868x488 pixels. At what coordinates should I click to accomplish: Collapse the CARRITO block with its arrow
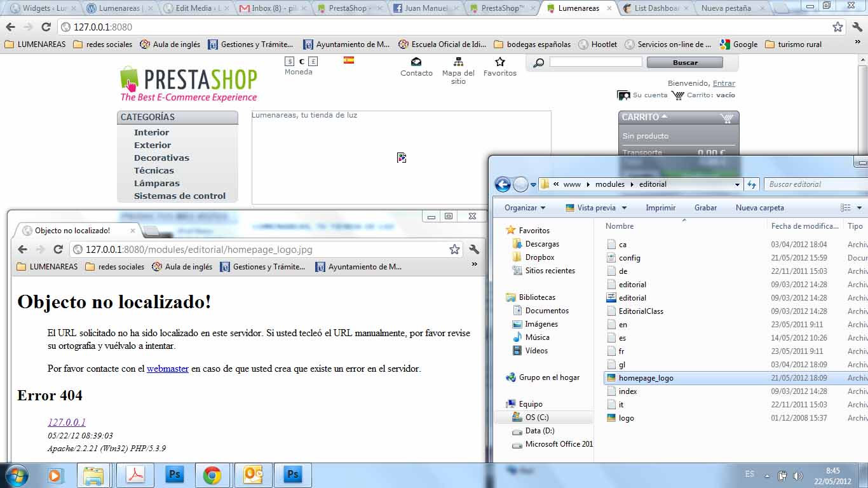click(x=665, y=117)
